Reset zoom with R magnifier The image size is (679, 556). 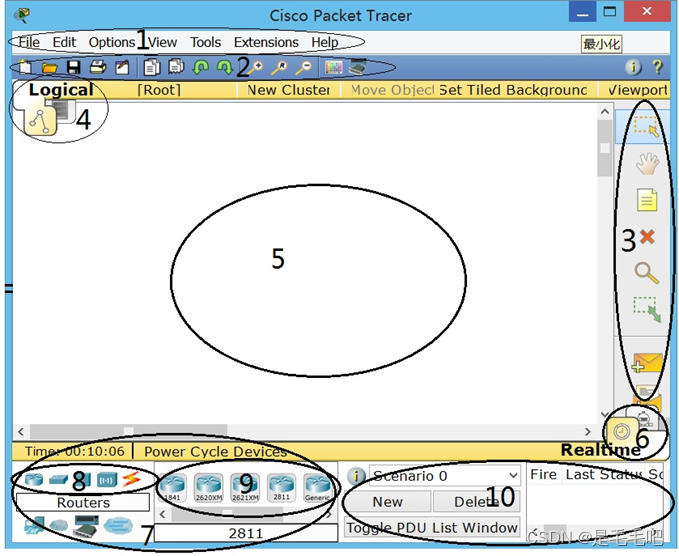pyautogui.click(x=280, y=68)
